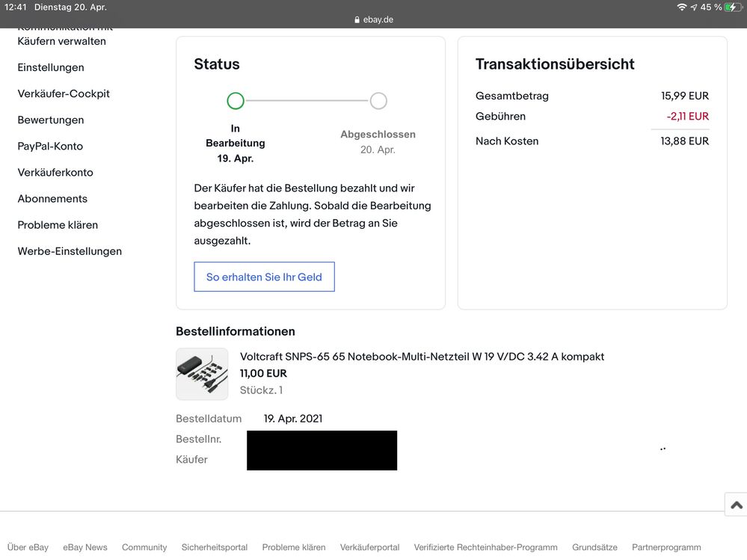Go to PayPal-Konto in sidebar
This screenshot has width=747, height=560.
point(50,146)
